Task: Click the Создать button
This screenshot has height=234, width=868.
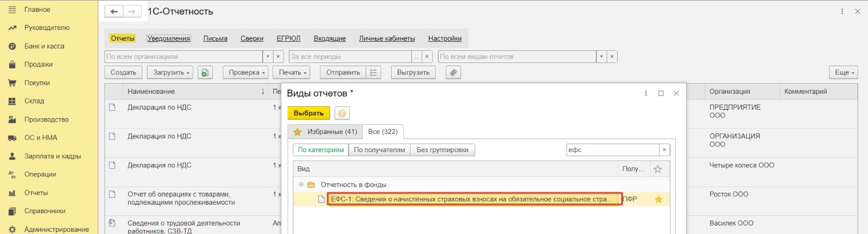Action: tap(123, 72)
